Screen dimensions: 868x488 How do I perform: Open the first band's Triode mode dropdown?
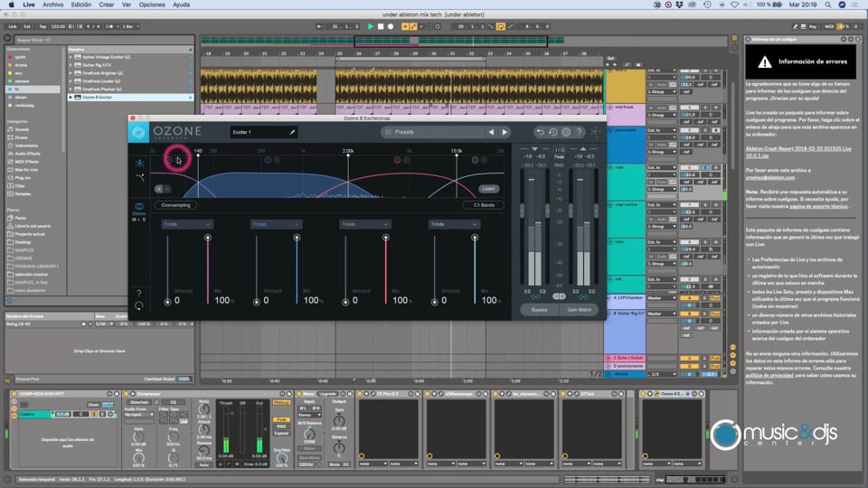click(x=186, y=224)
